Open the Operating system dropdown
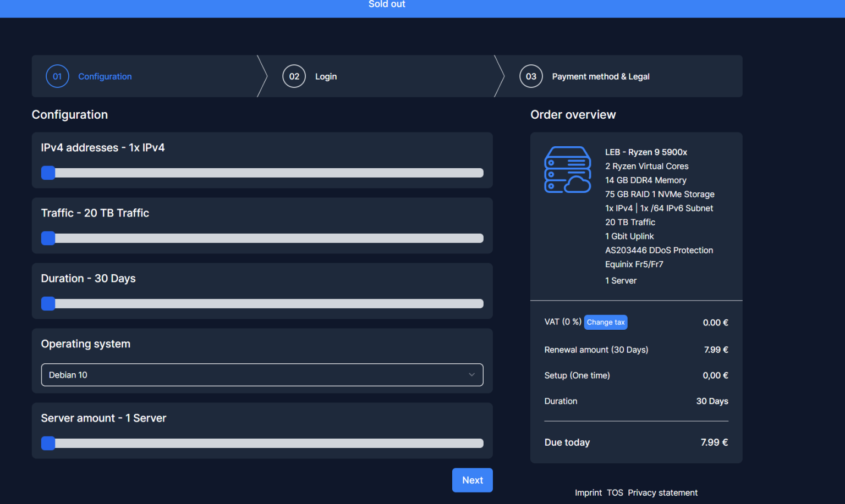Screen dimensions: 845x504 (x=262, y=375)
